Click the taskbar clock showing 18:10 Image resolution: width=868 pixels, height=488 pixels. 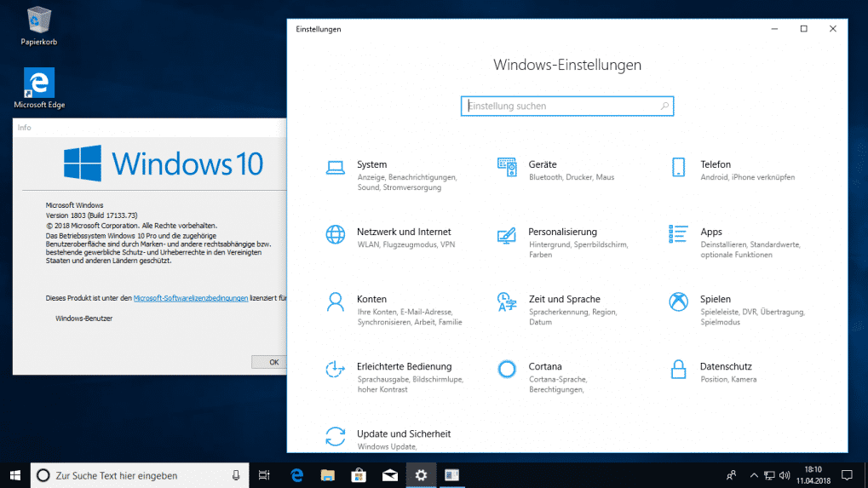click(813, 475)
